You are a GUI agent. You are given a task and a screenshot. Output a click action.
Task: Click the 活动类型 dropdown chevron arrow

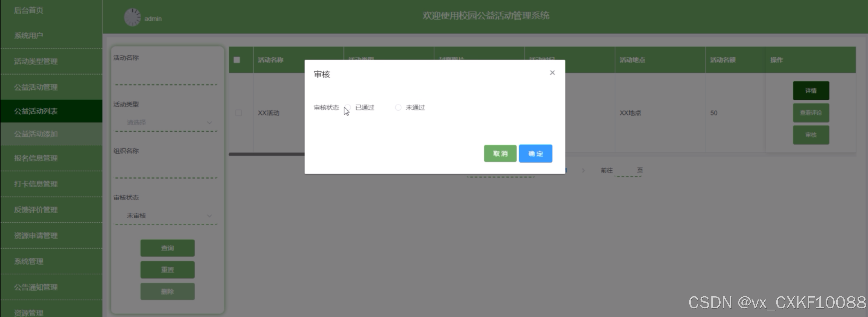209,123
